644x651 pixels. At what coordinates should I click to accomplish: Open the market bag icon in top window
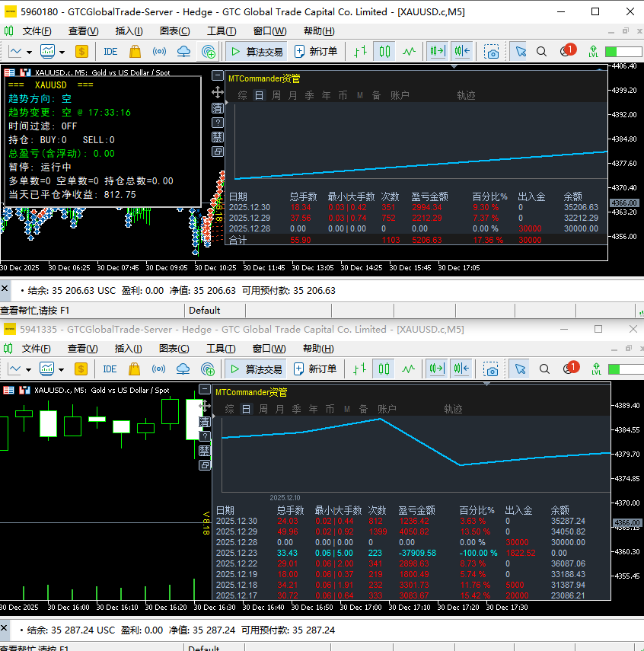[x=135, y=52]
